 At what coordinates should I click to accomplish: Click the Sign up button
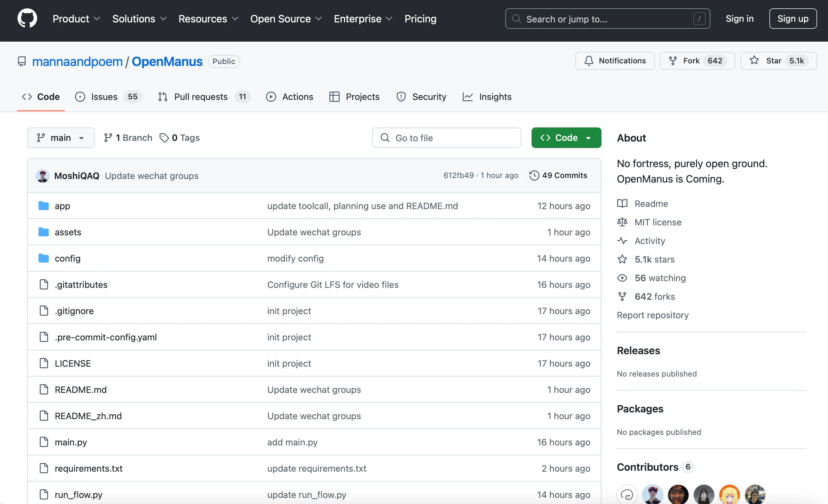(793, 19)
